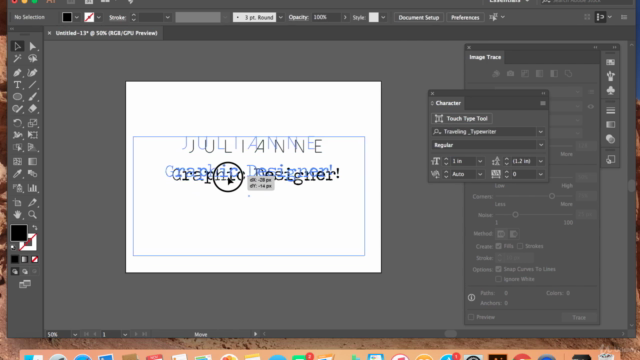Adjust the Corners slider handle

pyautogui.click(x=551, y=196)
